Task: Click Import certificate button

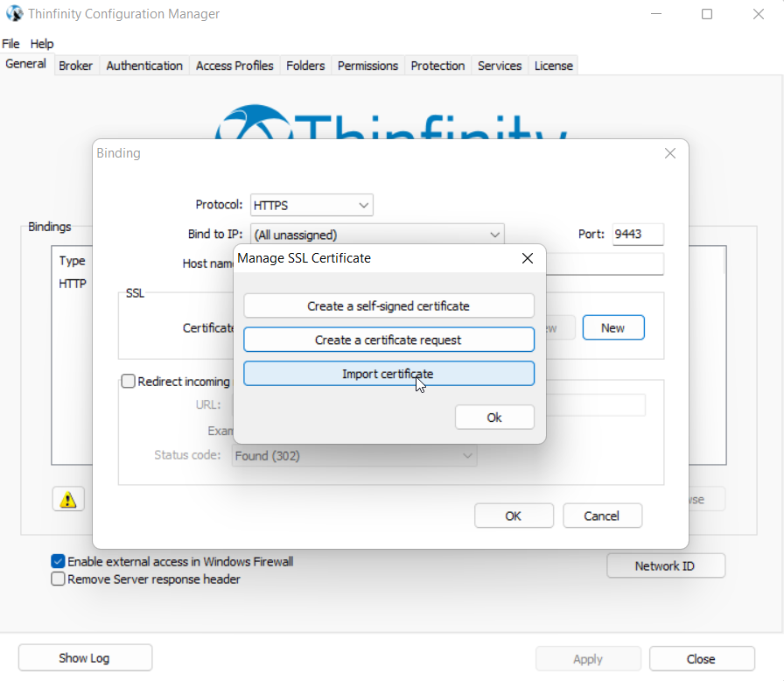Action: [388, 374]
